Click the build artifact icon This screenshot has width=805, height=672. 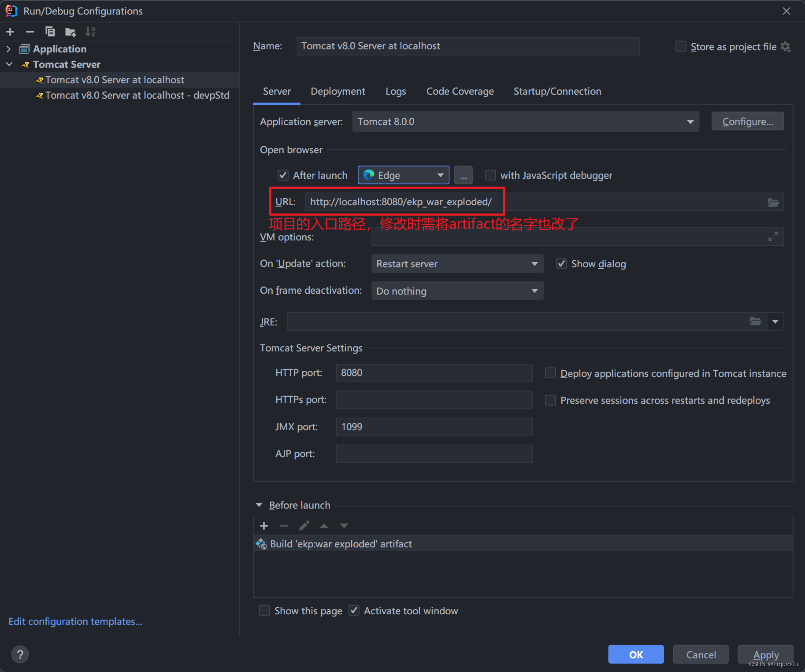261,544
